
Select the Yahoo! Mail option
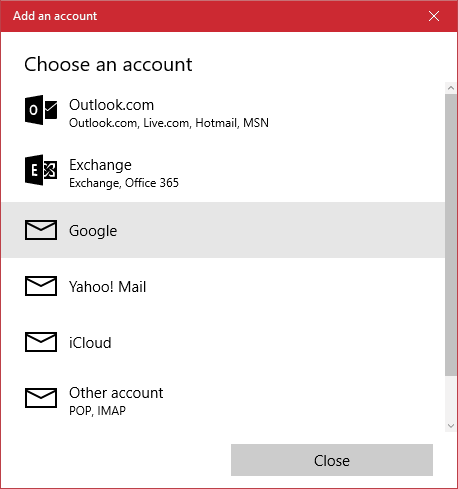[x=223, y=286]
